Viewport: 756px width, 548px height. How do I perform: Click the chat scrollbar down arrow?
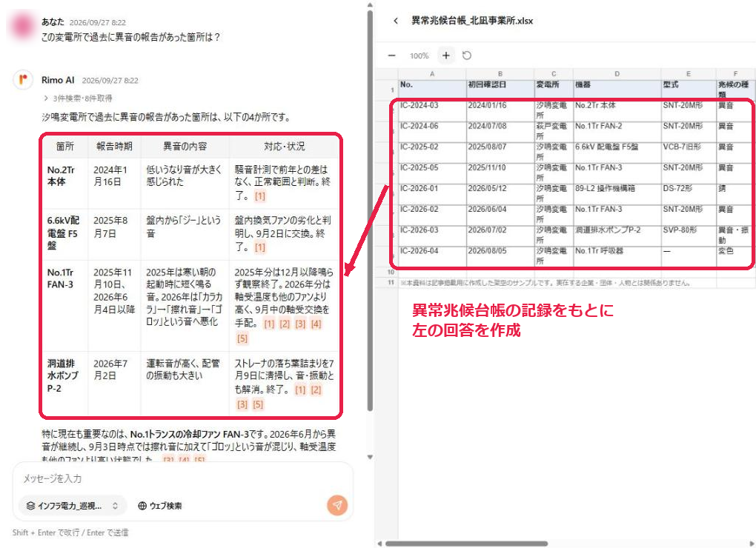coord(370,457)
